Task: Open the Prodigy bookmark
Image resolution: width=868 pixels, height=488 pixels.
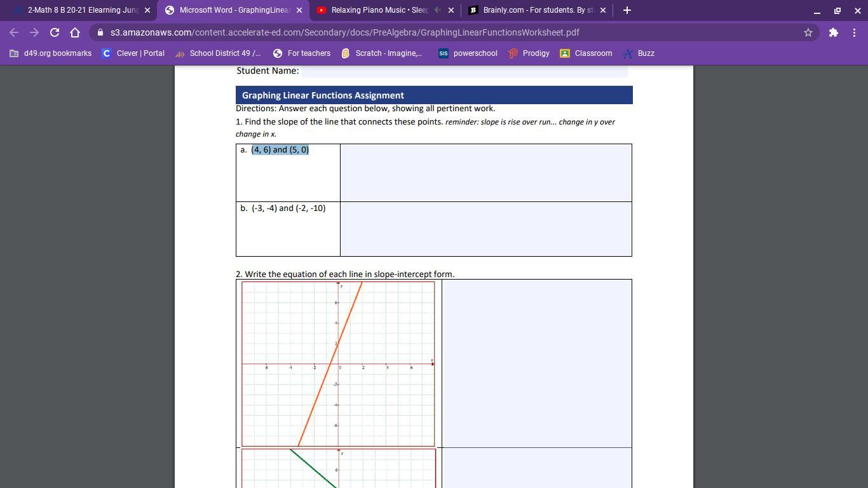Action: (x=529, y=53)
